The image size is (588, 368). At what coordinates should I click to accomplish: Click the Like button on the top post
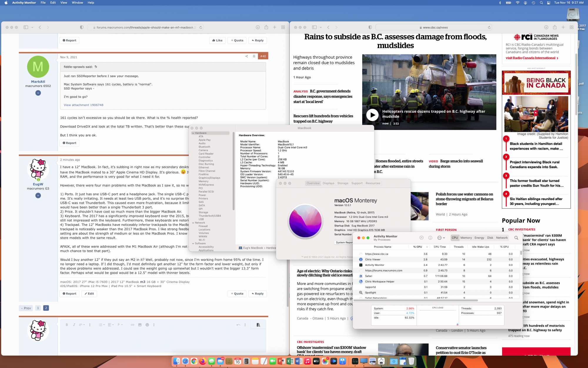click(217, 40)
